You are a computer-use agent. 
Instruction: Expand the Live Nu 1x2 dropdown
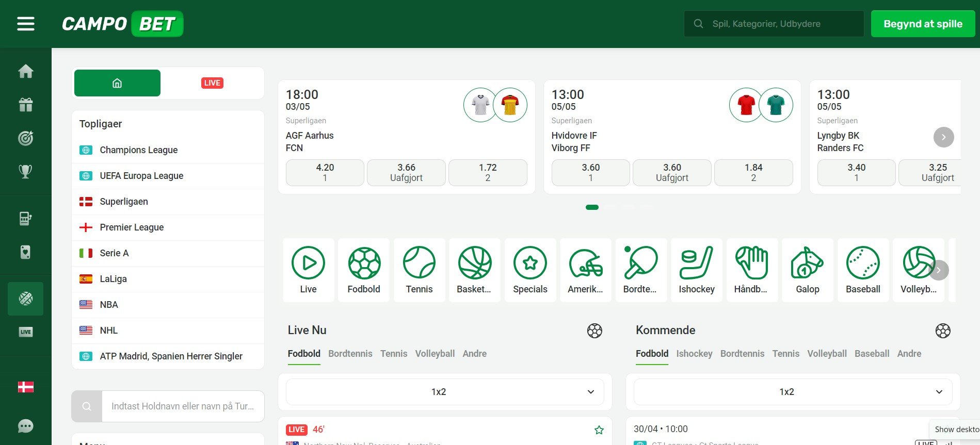tap(444, 392)
